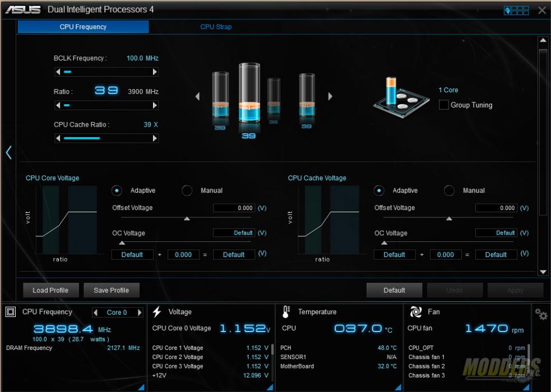Click the Save Profile button
551x392 pixels.
pyautogui.click(x=112, y=290)
